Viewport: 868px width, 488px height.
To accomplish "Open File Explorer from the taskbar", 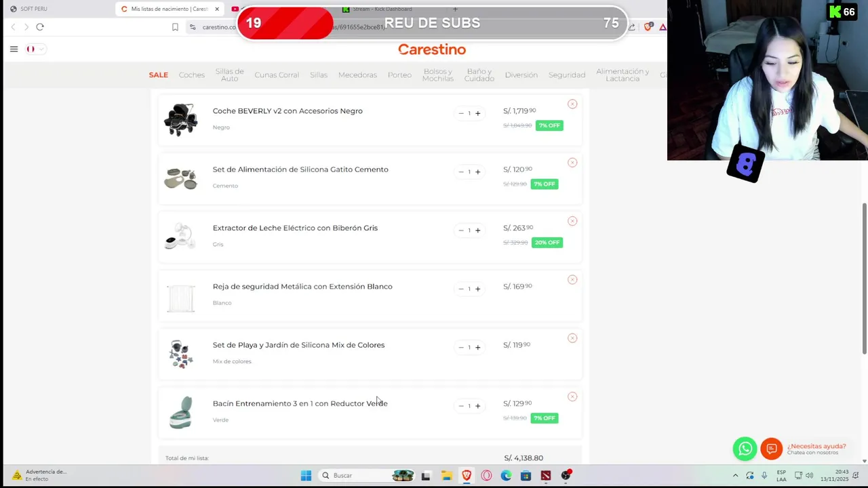I will point(446,476).
